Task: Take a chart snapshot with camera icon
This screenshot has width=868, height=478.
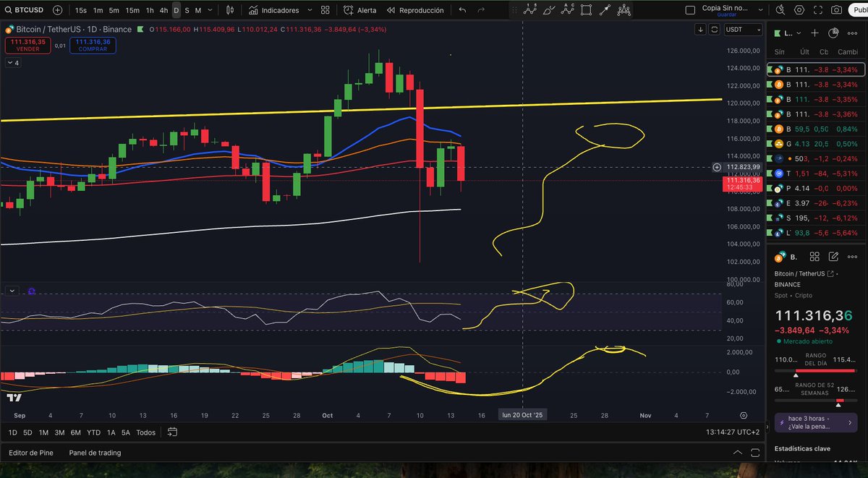Action: [837, 10]
